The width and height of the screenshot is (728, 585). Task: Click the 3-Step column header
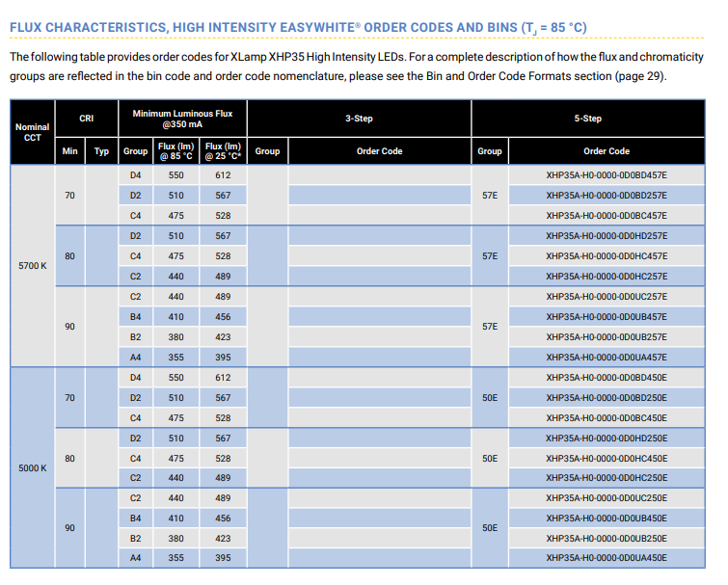click(359, 119)
